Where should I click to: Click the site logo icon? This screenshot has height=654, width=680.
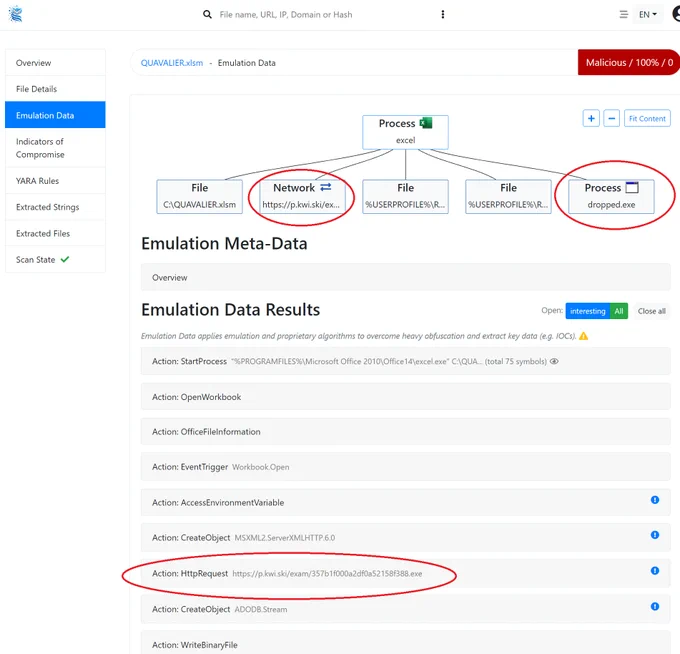16,14
